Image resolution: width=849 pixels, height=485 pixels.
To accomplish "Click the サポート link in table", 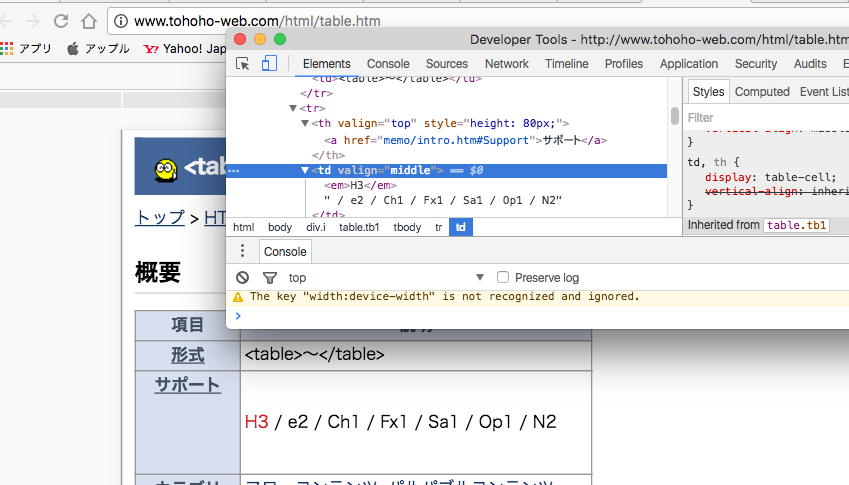I will 187,385.
